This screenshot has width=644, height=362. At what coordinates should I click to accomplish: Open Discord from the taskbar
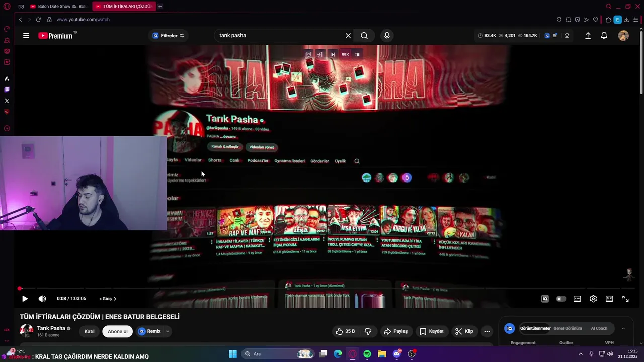pyautogui.click(x=397, y=354)
